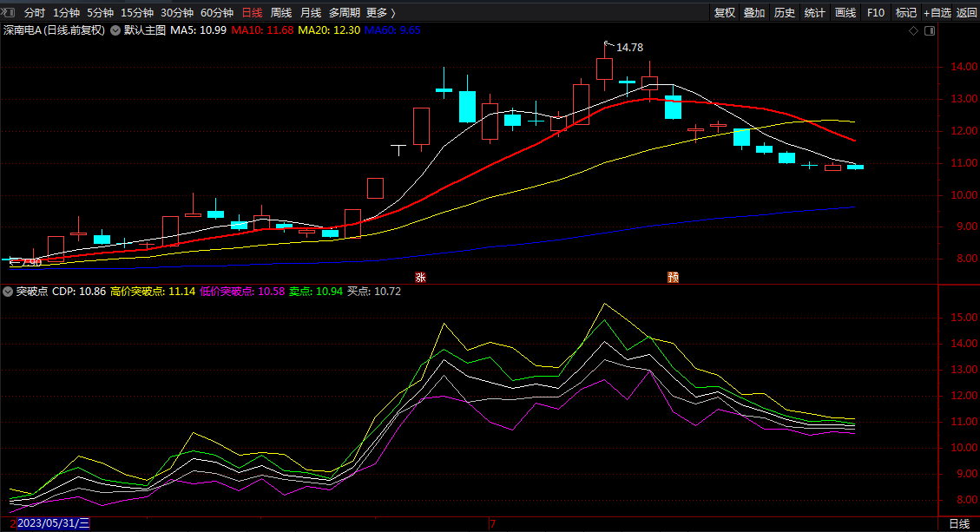
Task: Click the 突破点 indicator name
Action: tap(32, 292)
